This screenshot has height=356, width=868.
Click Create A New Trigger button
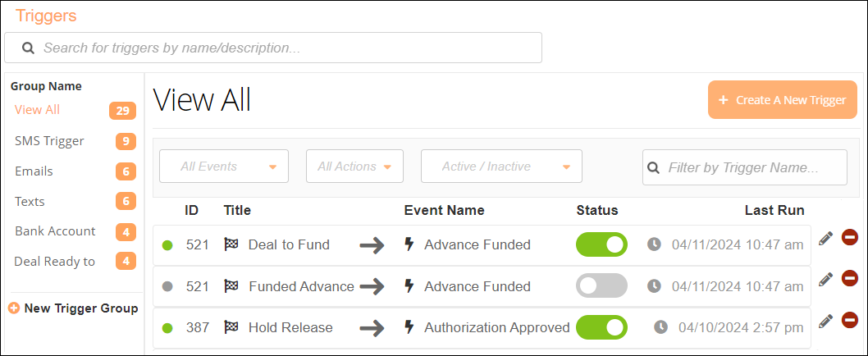(x=782, y=100)
